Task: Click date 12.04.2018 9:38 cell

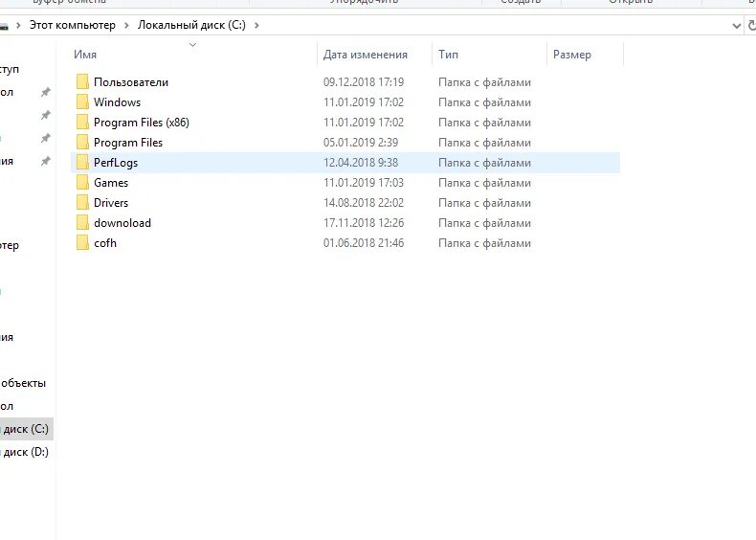Action: pyautogui.click(x=361, y=163)
